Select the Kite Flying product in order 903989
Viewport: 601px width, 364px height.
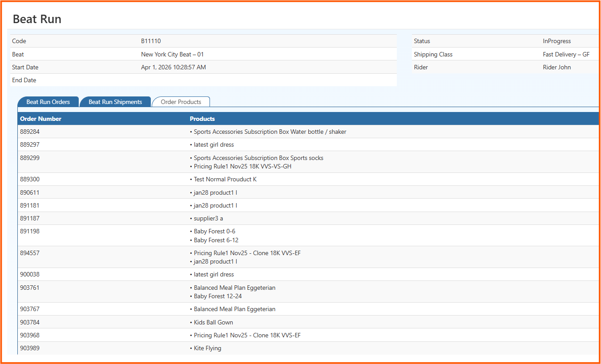(207, 348)
